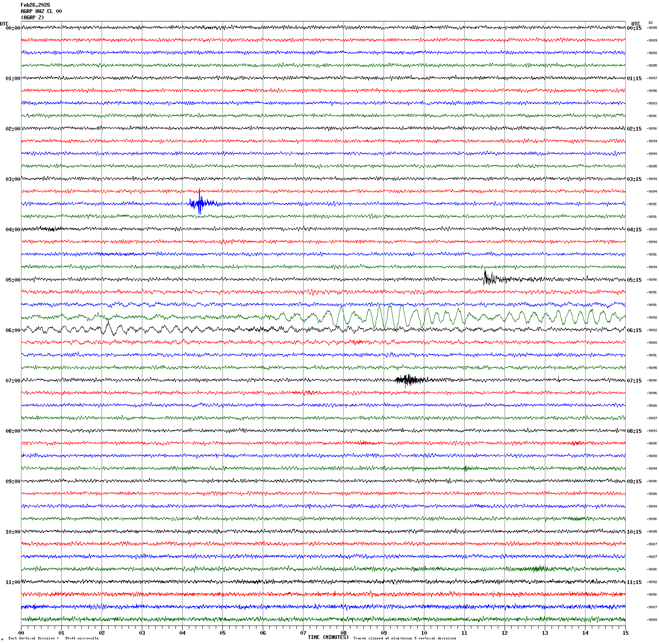Select the Feb26,2026 date label
659x644 pixels.
(x=35, y=5)
